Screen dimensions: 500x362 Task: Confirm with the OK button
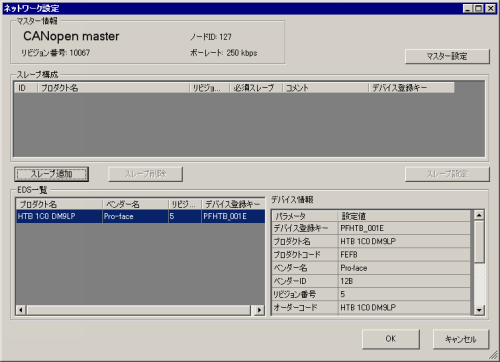pyautogui.click(x=391, y=339)
